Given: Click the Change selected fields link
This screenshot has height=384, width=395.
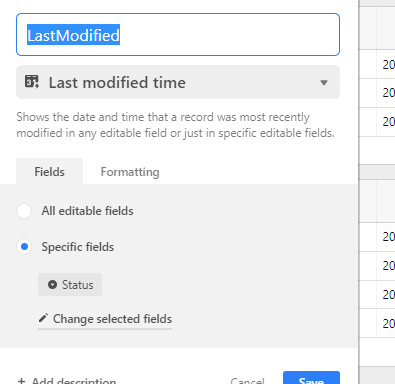Looking at the screenshot, I should [112, 319].
